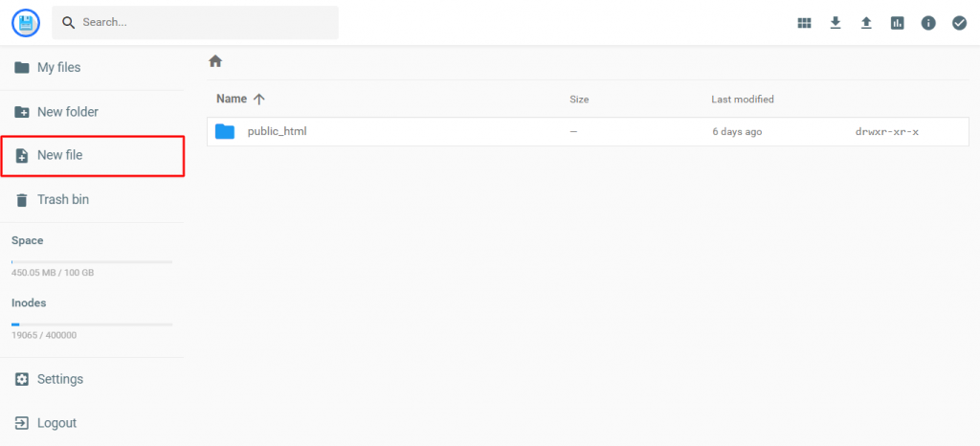This screenshot has height=446, width=980.
Task: Sort by Last modified column header
Action: pos(743,100)
